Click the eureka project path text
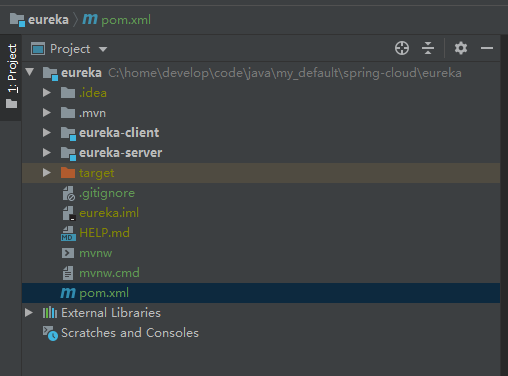The image size is (508, 376). 285,73
